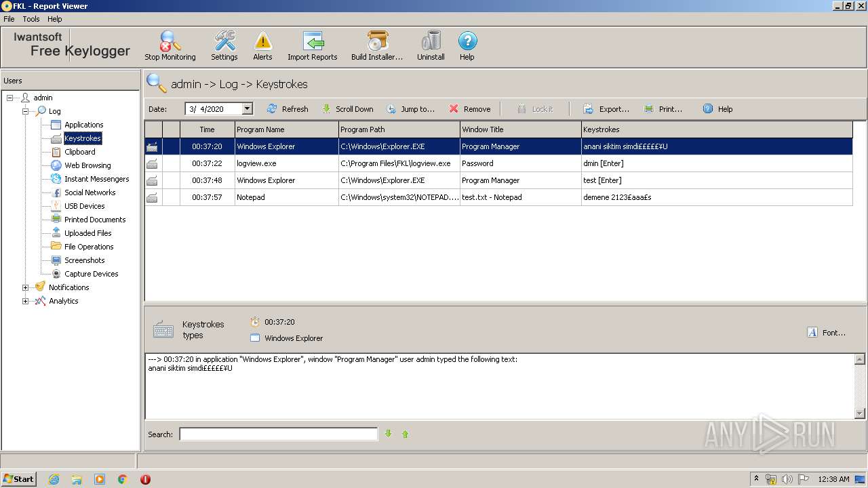This screenshot has width=868, height=488.
Task: Click into the Search input field
Action: coord(278,434)
